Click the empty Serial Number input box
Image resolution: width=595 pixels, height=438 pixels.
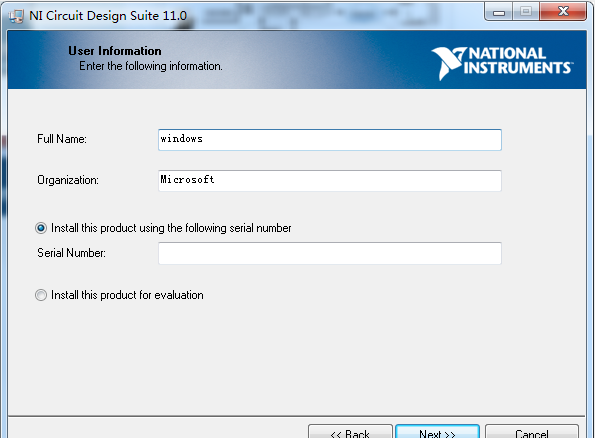[x=330, y=253]
